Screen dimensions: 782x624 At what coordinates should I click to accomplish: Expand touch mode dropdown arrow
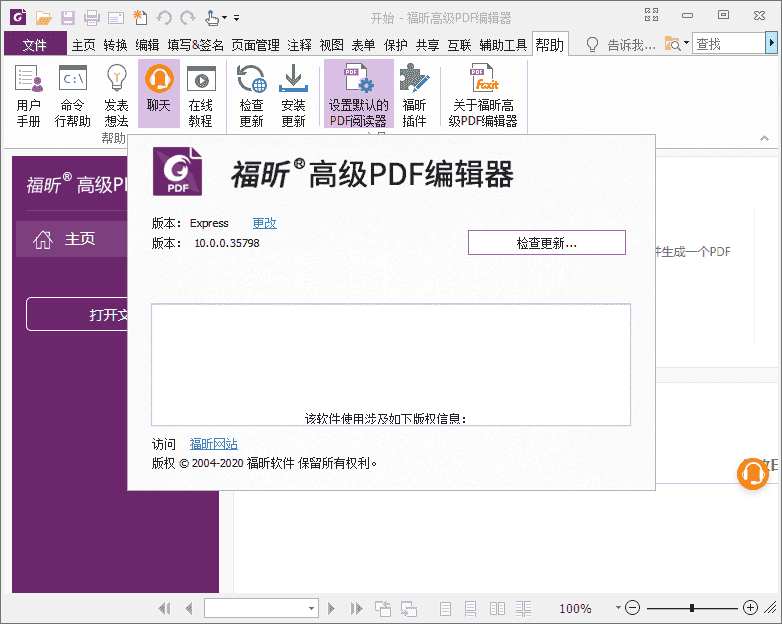(x=224, y=18)
